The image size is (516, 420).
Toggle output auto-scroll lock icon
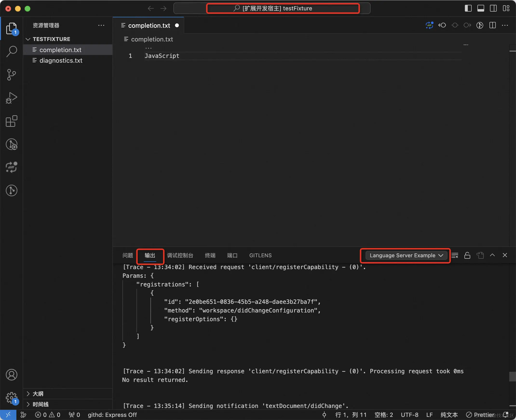(x=467, y=255)
